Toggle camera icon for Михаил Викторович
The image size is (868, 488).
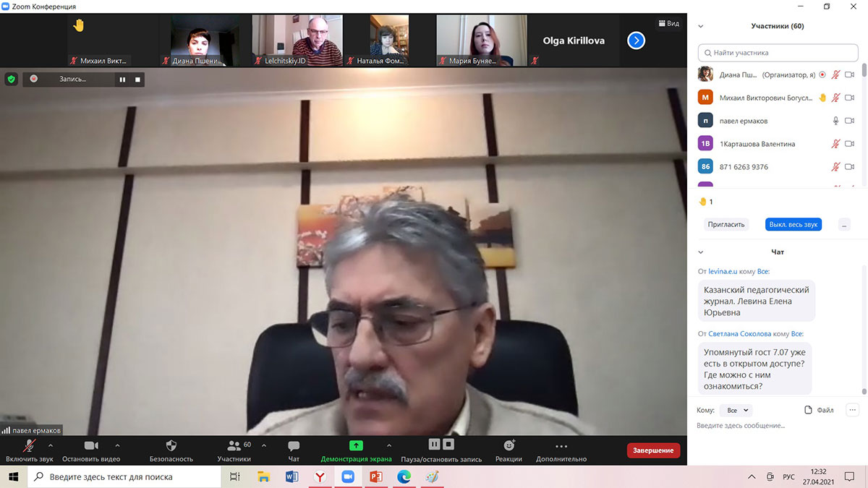click(850, 98)
